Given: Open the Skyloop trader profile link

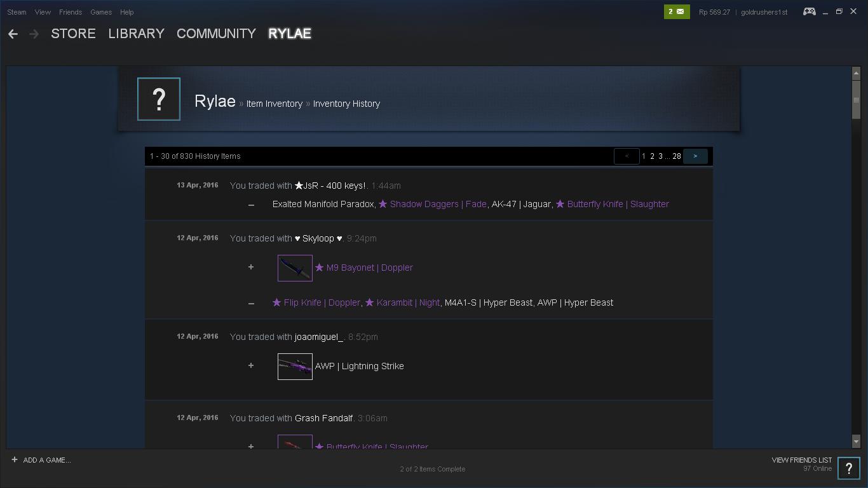Looking at the screenshot, I should click(x=318, y=238).
